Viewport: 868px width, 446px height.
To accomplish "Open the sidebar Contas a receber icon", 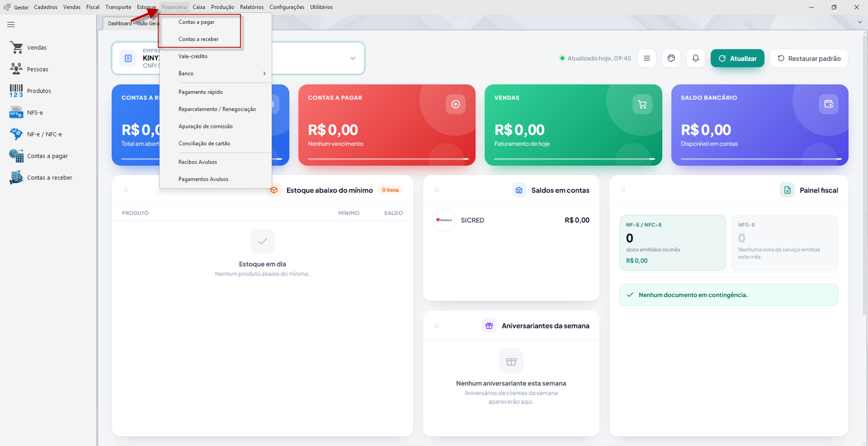I will click(x=16, y=177).
